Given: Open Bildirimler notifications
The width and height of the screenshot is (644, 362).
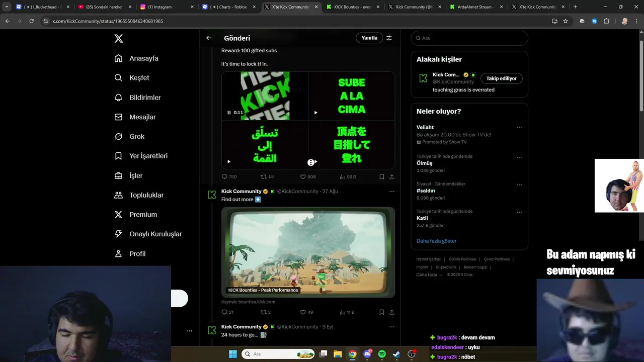Looking at the screenshot, I should pyautogui.click(x=137, y=98).
